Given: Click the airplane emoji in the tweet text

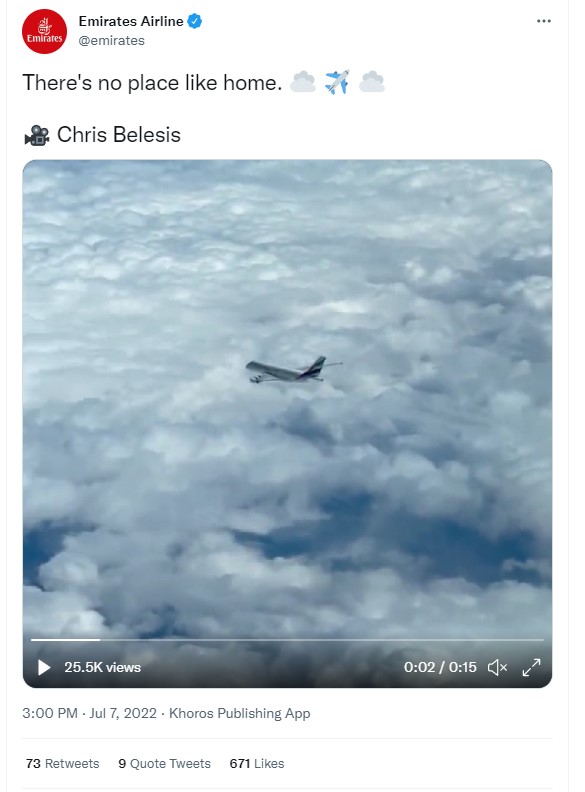Looking at the screenshot, I should point(337,82).
